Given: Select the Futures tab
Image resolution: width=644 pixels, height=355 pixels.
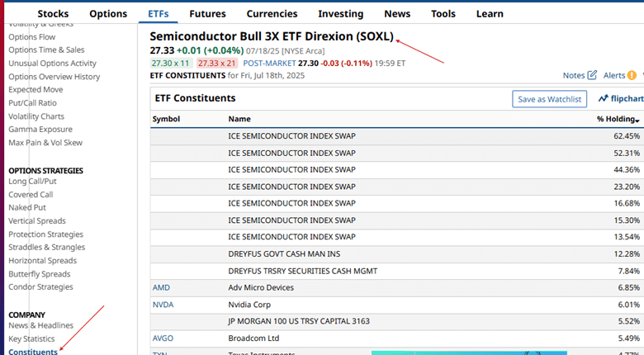Looking at the screenshot, I should (207, 13).
